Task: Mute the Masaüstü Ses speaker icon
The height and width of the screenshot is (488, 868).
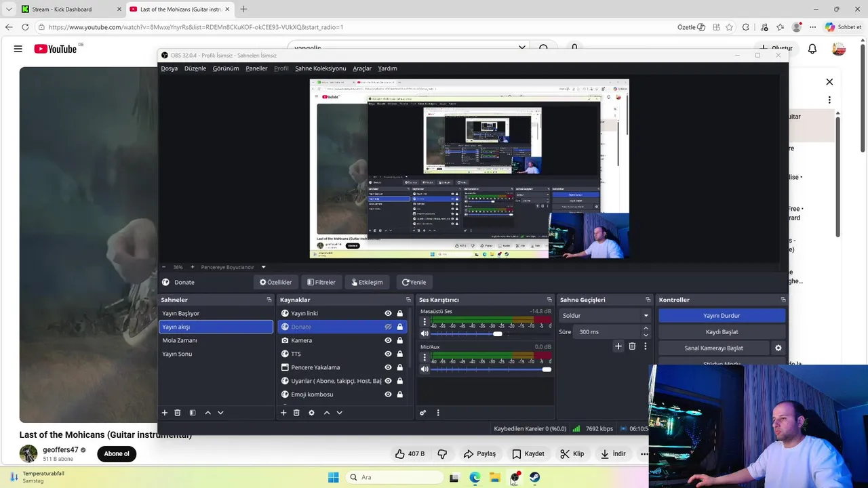Action: 425,333
